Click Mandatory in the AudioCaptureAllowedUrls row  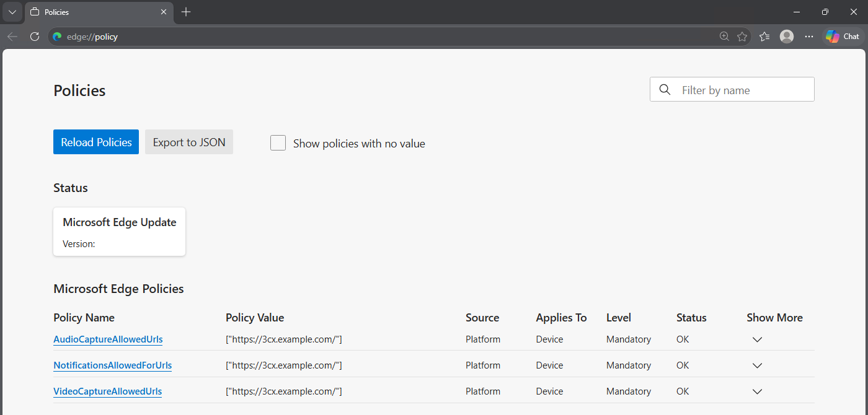point(629,339)
